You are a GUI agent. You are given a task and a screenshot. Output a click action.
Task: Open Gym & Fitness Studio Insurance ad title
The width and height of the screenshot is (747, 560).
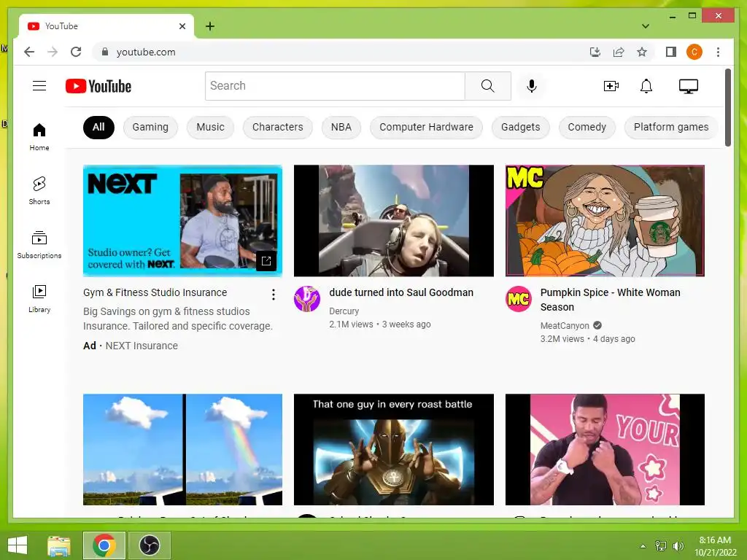click(x=155, y=292)
